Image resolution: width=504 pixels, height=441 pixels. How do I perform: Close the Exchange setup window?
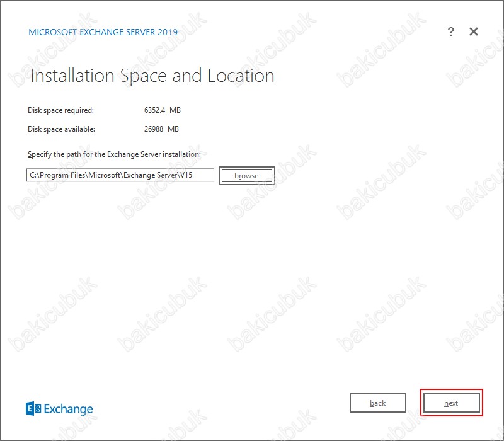(x=474, y=31)
